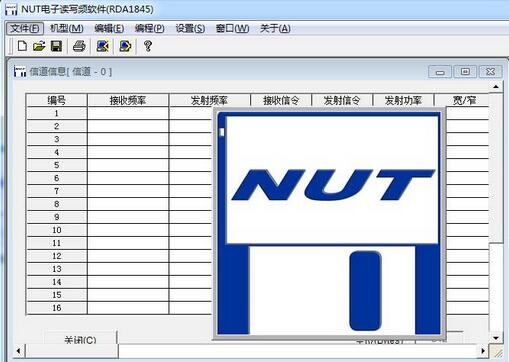Open the 关于(A) menu
The width and height of the screenshot is (509, 362).
click(275, 29)
